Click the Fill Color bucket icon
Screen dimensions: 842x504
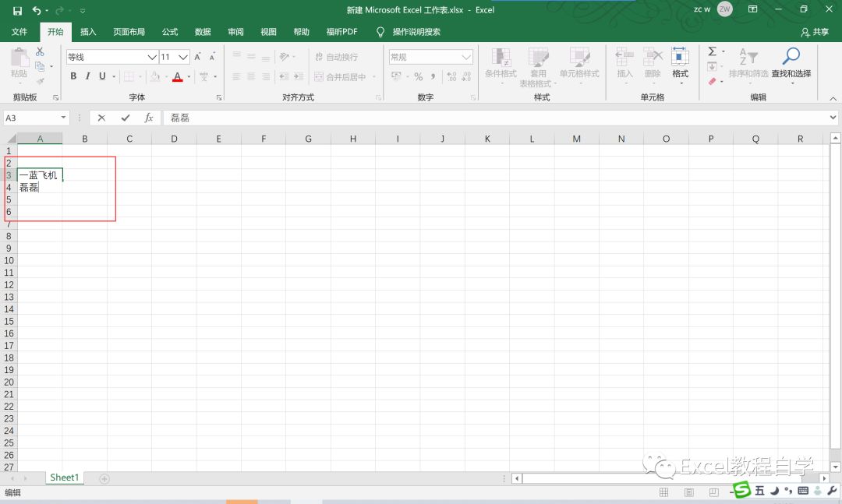(154, 77)
